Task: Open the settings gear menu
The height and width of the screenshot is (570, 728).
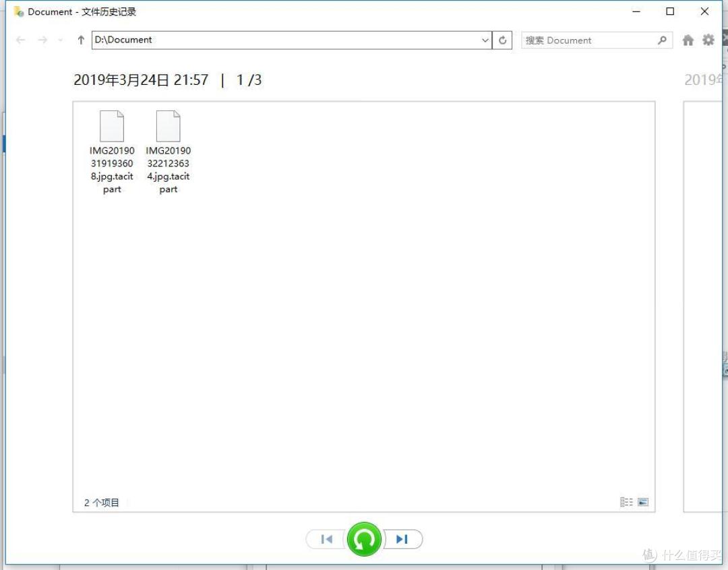Action: pos(708,40)
